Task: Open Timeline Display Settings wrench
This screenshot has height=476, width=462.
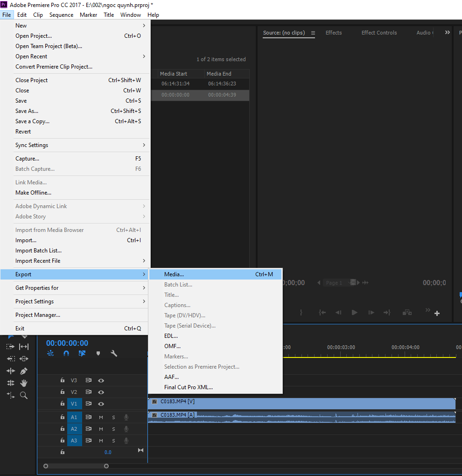Action: coord(114,353)
